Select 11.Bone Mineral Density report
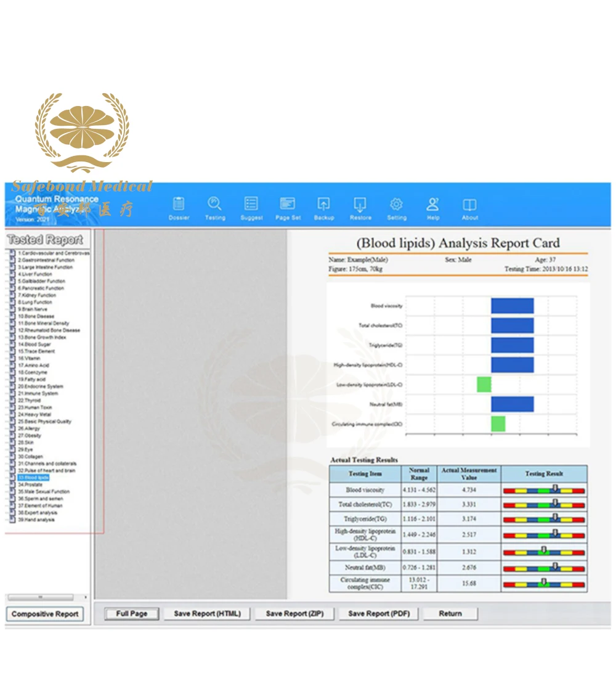Screen dimensions: 616x691 click(x=44, y=323)
